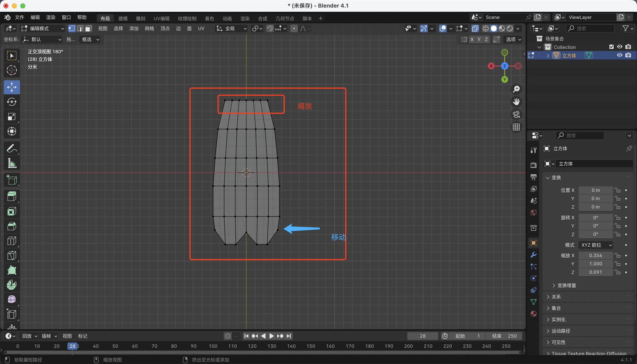Activate the Loop Cut tool
The width and height of the screenshot is (637, 364).
(12, 241)
